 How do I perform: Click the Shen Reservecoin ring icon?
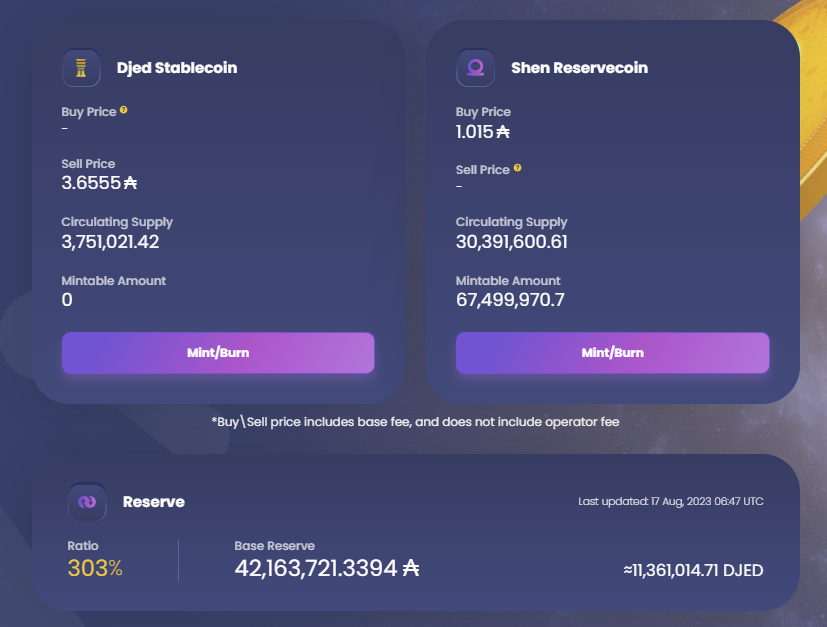point(475,67)
